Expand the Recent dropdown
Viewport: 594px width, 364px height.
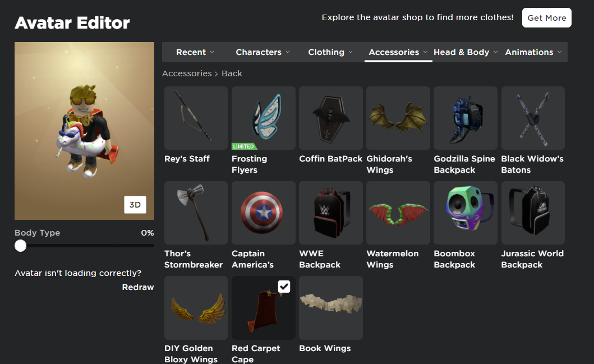pos(195,52)
